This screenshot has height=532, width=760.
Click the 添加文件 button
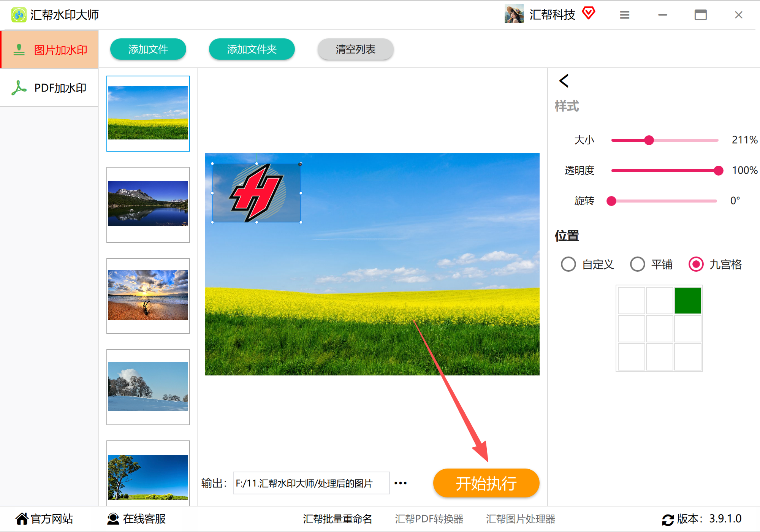pos(148,49)
